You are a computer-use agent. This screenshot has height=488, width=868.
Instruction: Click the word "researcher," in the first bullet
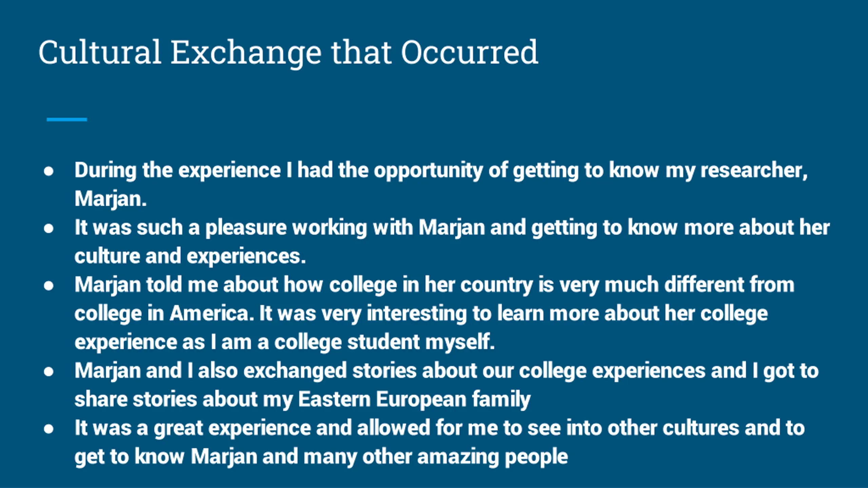(754, 170)
